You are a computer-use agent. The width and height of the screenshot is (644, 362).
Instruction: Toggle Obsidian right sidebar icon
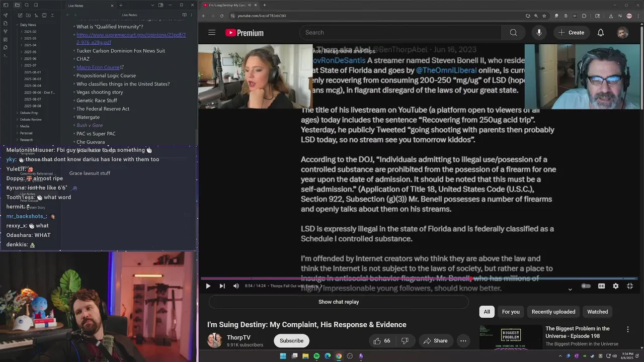160,5
